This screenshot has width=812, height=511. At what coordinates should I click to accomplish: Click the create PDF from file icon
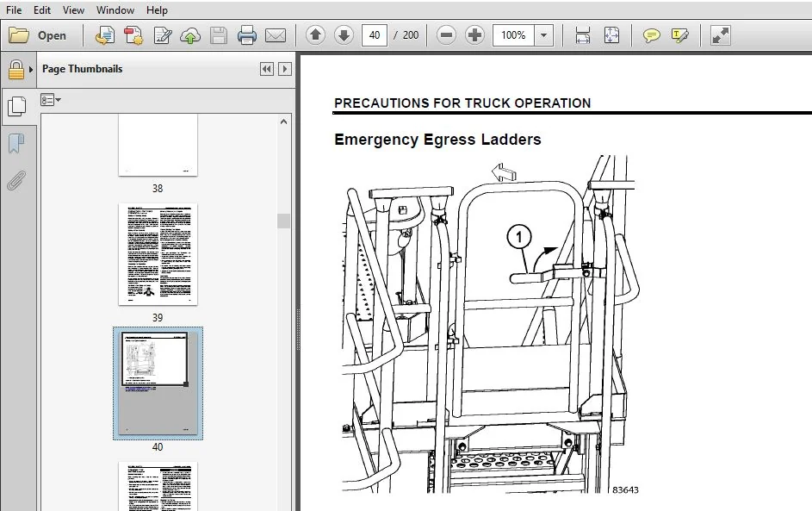pyautogui.click(x=105, y=35)
